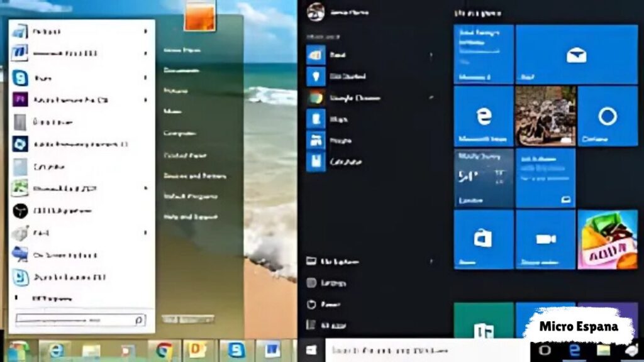Open the London weather tile
The image size is (644, 362).
(484, 178)
